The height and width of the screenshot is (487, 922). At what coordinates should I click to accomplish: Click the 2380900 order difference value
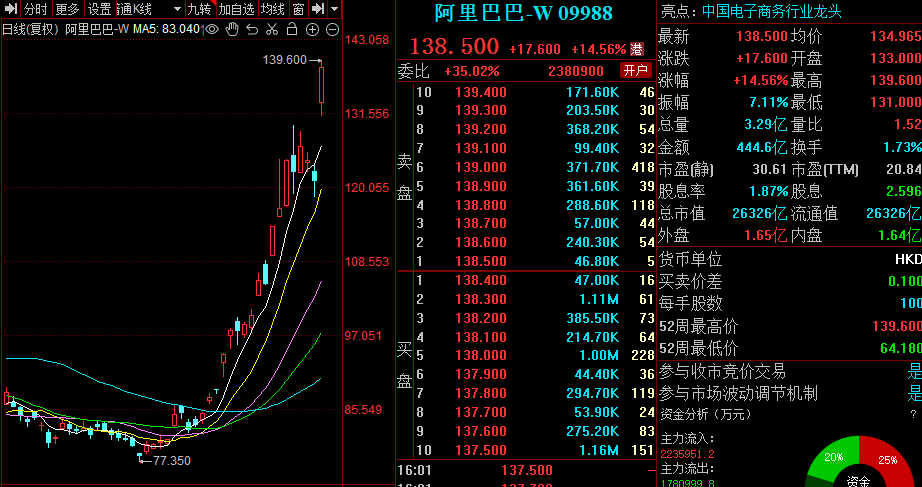(x=576, y=71)
